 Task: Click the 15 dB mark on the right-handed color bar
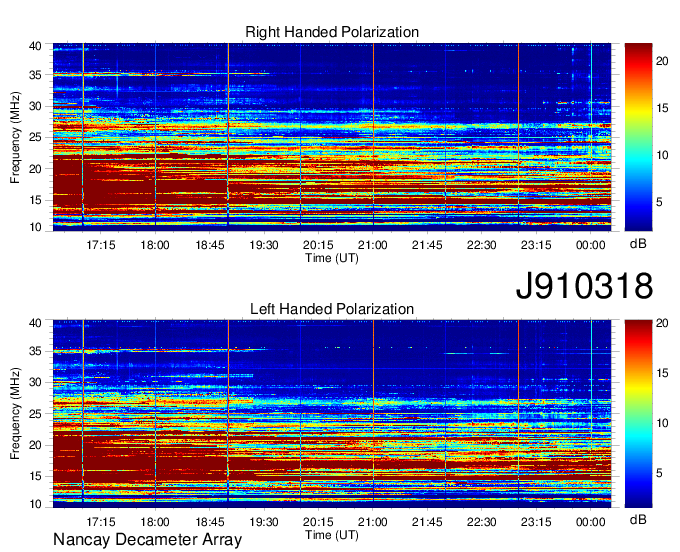click(662, 108)
